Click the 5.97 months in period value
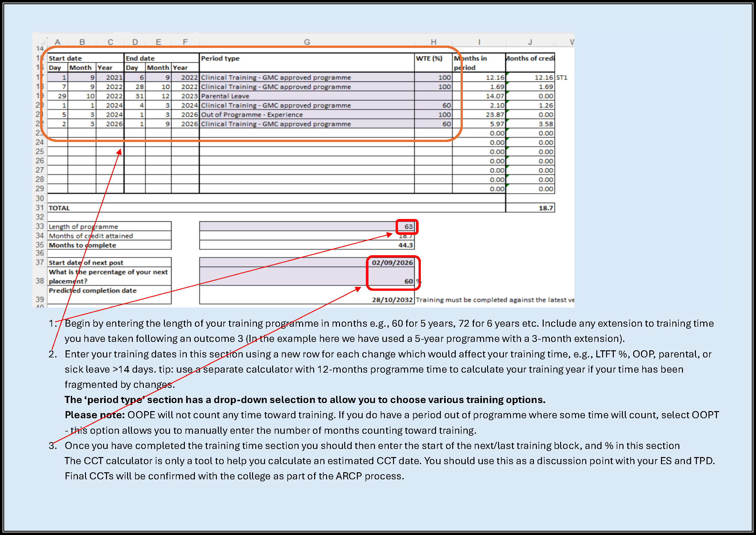756x535 pixels. [x=479, y=124]
